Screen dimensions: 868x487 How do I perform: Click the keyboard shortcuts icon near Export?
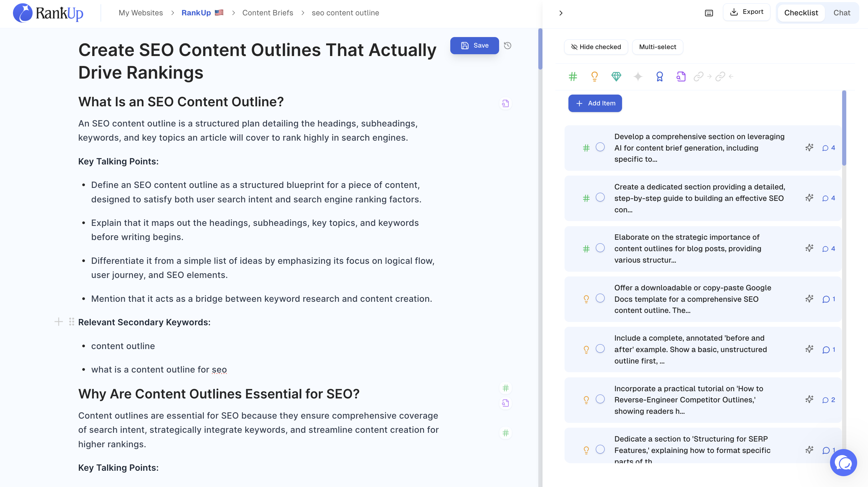709,13
